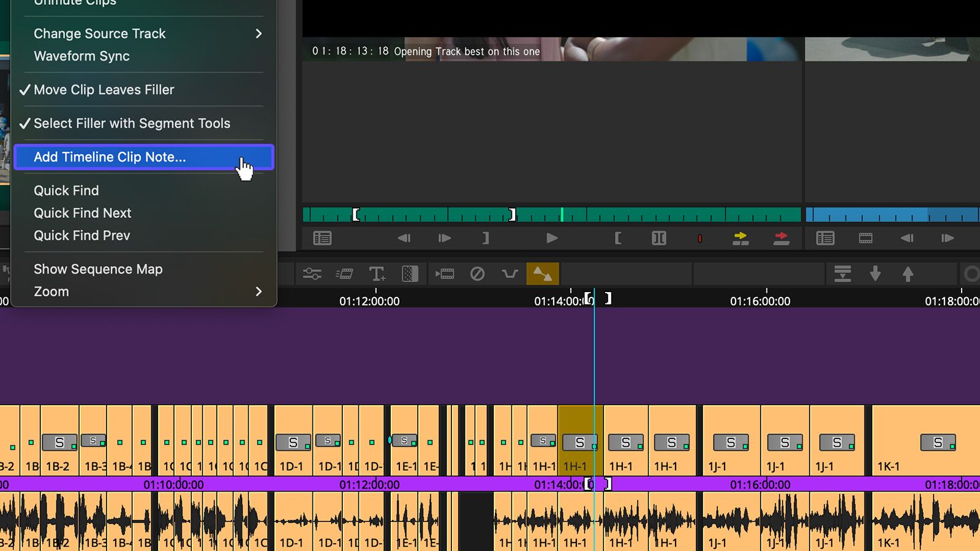Select Add Timeline Clip Note

coord(110,157)
